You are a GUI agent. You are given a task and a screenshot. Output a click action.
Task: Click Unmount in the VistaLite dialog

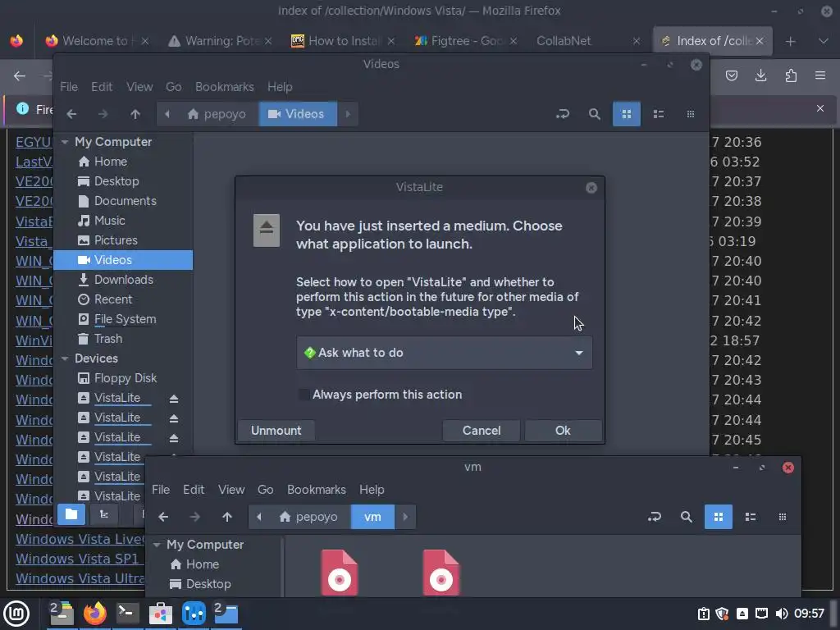tap(276, 431)
